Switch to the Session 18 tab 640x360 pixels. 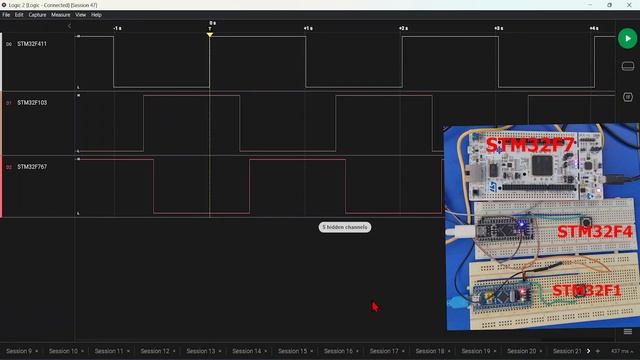[430, 351]
